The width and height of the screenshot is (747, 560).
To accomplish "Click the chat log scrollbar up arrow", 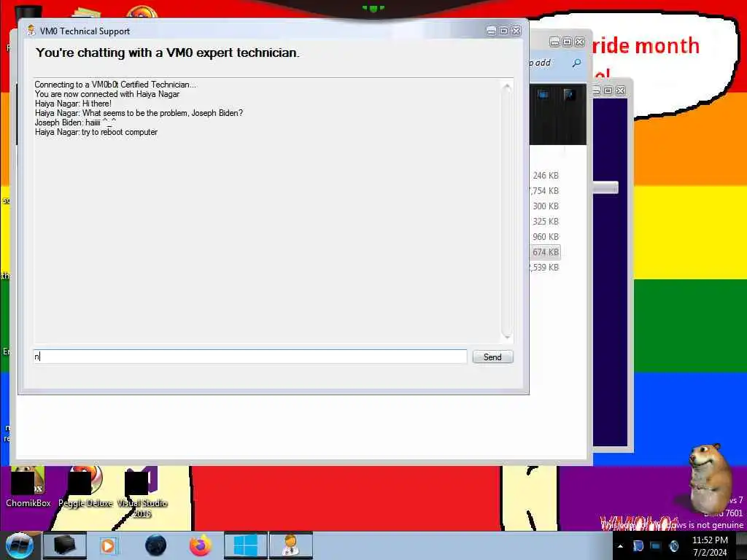I will coord(507,87).
